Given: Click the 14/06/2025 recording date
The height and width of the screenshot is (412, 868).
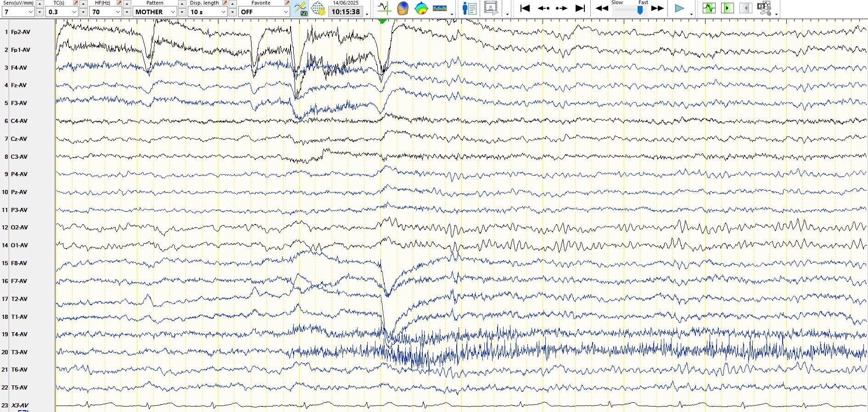Looking at the screenshot, I should coord(346,3).
